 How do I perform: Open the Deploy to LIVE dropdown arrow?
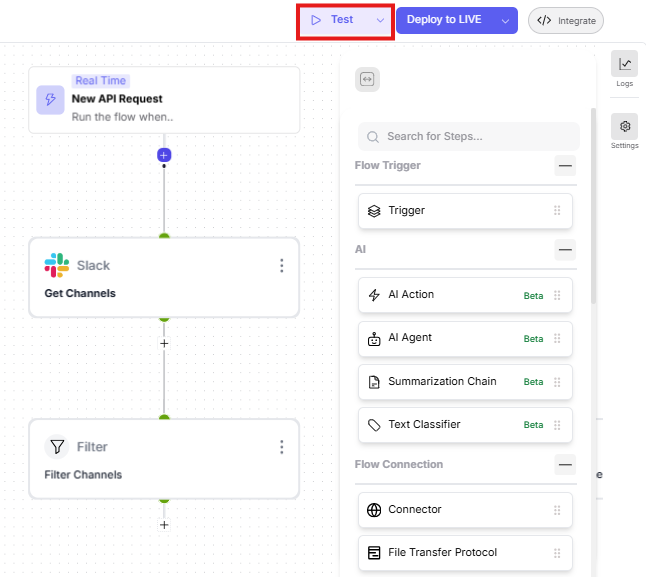pos(506,20)
